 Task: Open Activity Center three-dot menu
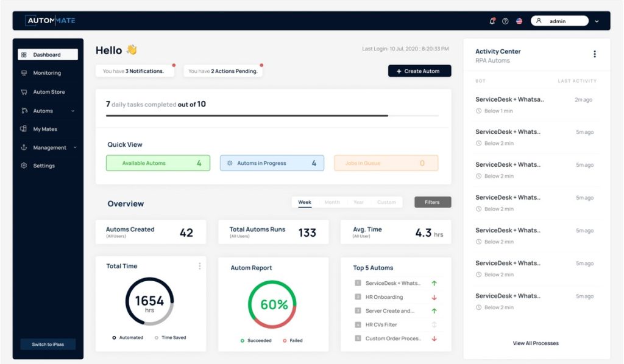[595, 54]
